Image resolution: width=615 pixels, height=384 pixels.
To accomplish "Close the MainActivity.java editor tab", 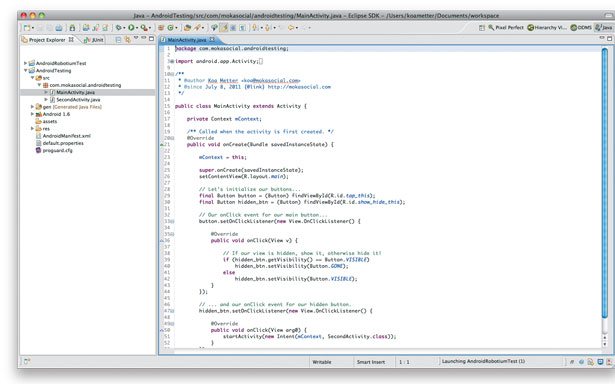I will tap(212, 40).
